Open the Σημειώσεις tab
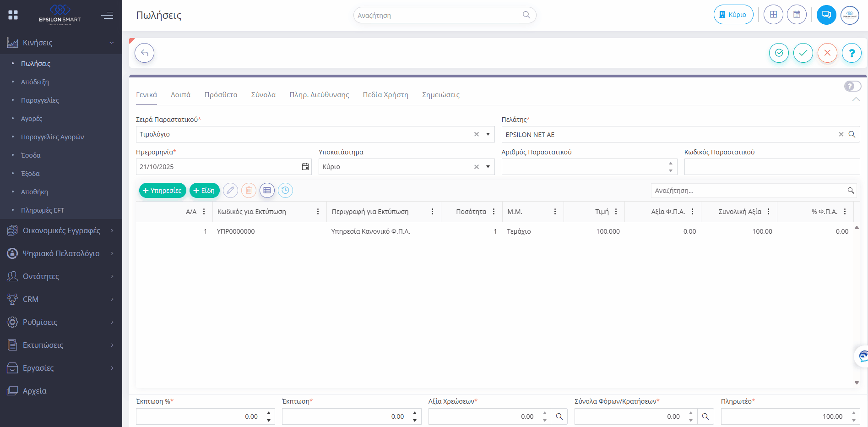Viewport: 868px width, 427px height. click(440, 95)
